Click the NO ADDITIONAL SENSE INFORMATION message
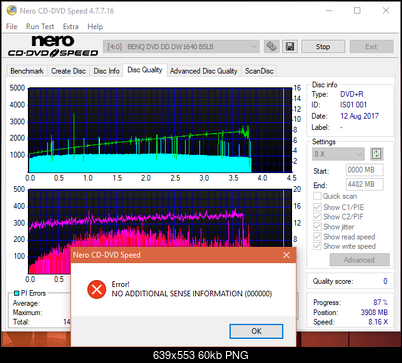The height and width of the screenshot is (363, 402). click(x=192, y=294)
